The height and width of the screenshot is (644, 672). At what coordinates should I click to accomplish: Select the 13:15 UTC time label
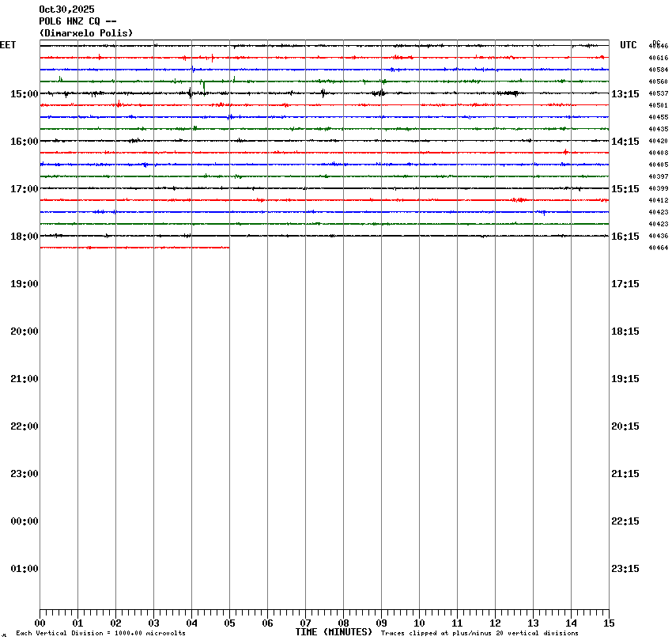[625, 94]
